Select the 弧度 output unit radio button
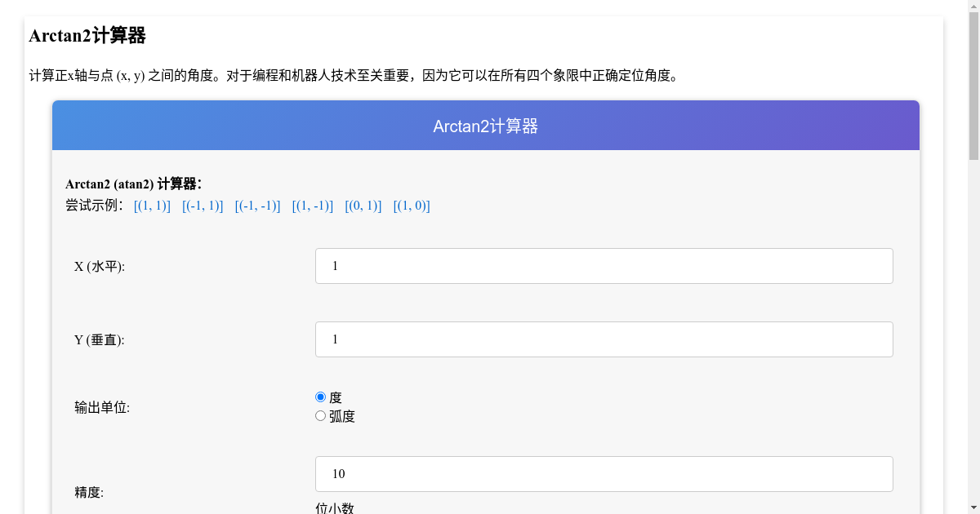This screenshot has width=980, height=514. tap(320, 415)
